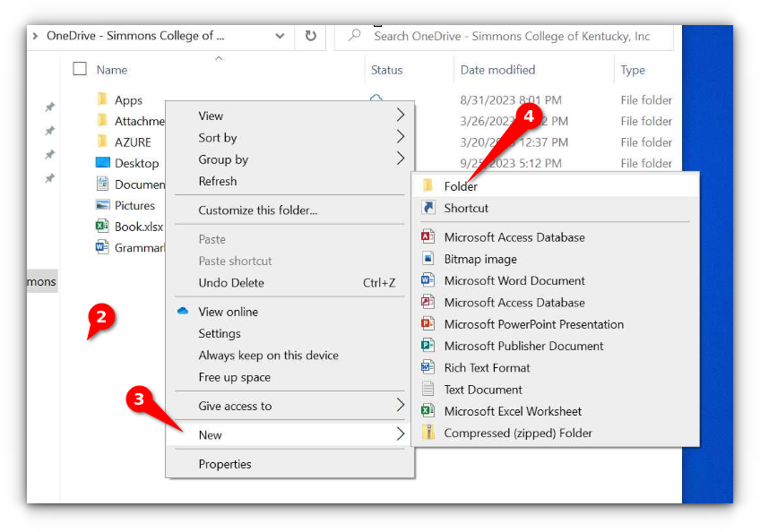Expand the breadcrumb chevron before OneDrive
Viewport: 760px width, 532px height.
pos(35,36)
